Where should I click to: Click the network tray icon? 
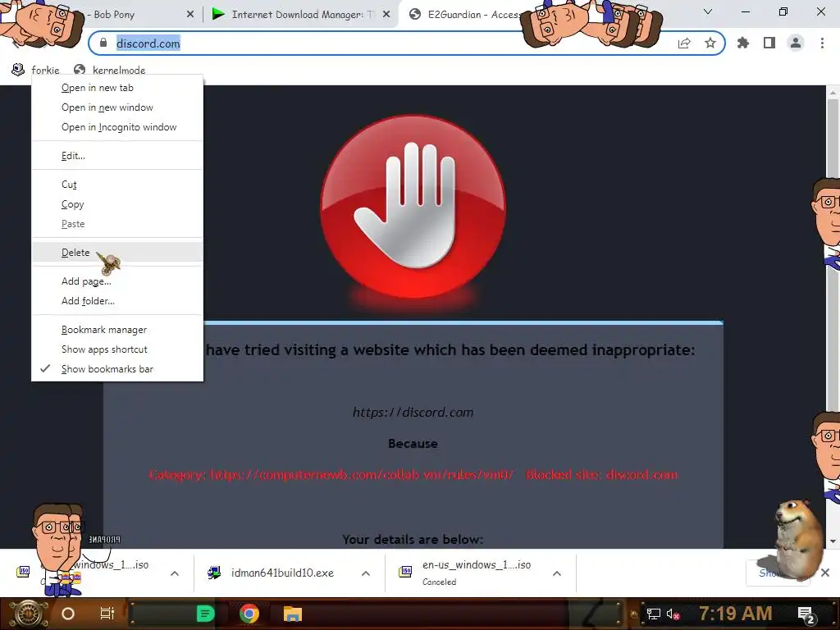pos(654,614)
